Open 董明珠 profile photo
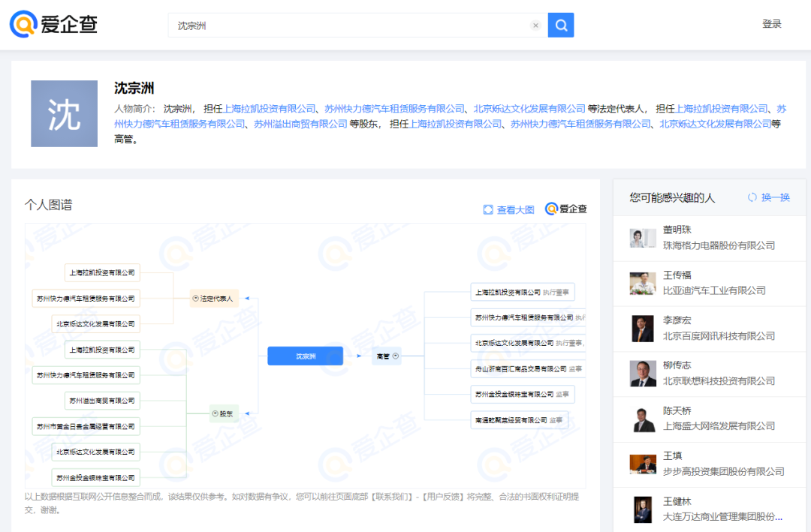 642,239
